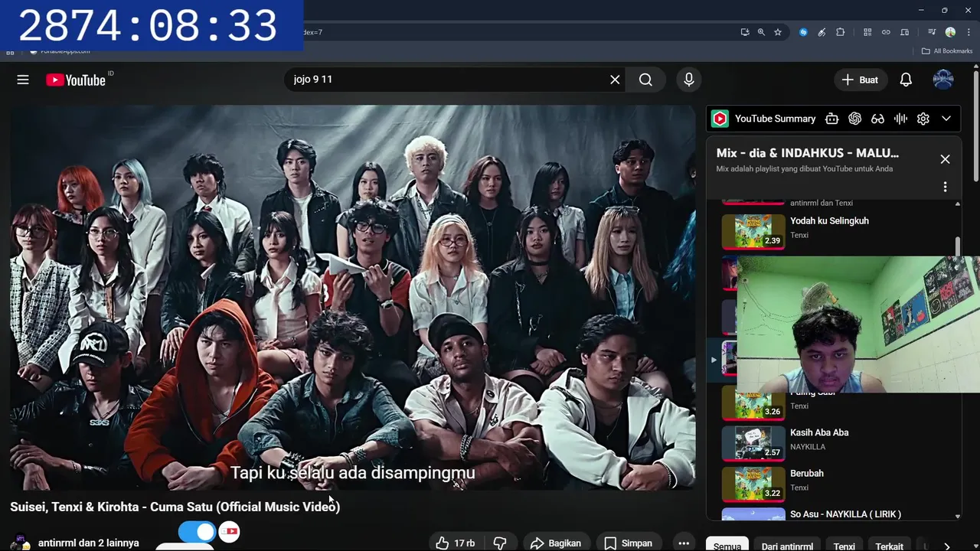This screenshot has width=980, height=551.
Task: Click the video player to pause
Action: [x=352, y=297]
